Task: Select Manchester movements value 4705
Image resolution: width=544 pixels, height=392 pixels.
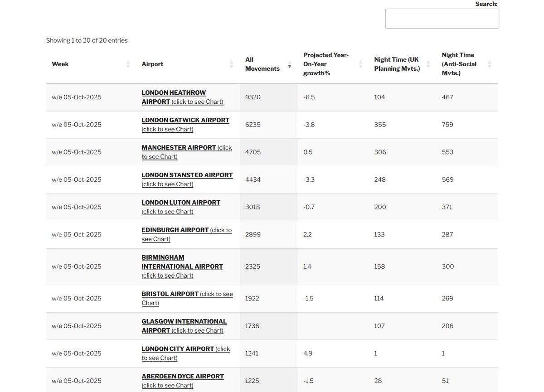Action: click(x=253, y=152)
